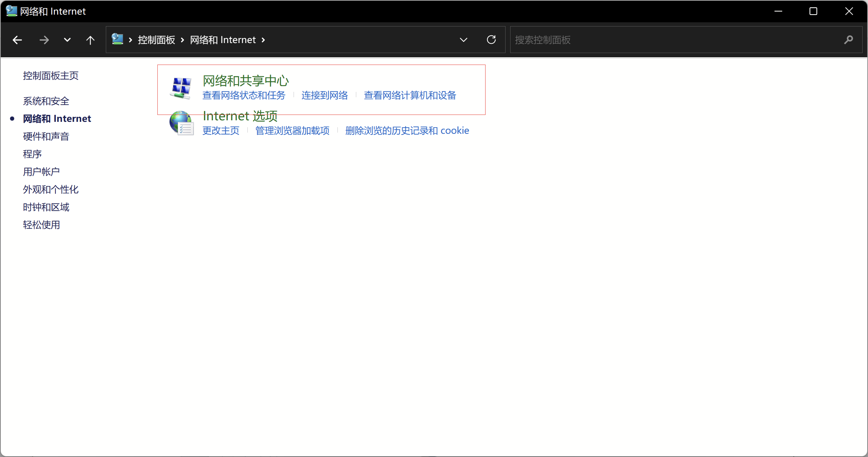Open 管理浏览器加载项 link

pos(292,131)
